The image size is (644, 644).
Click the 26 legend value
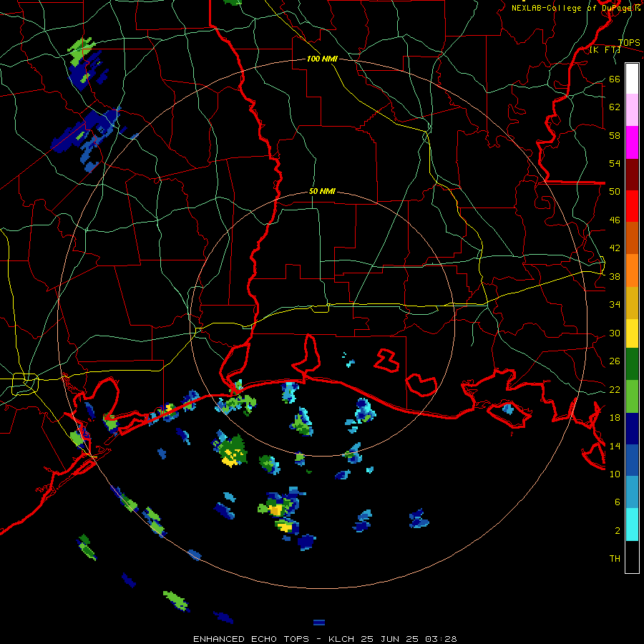615,361
